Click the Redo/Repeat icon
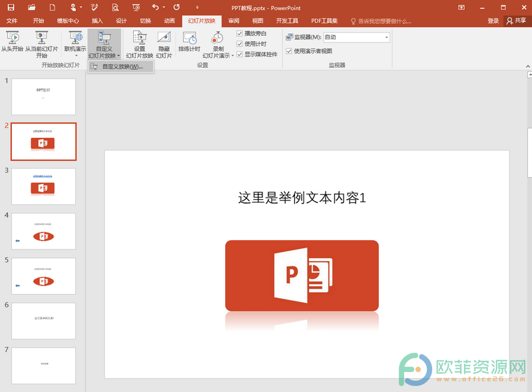The height and width of the screenshot is (392, 532). [176, 7]
